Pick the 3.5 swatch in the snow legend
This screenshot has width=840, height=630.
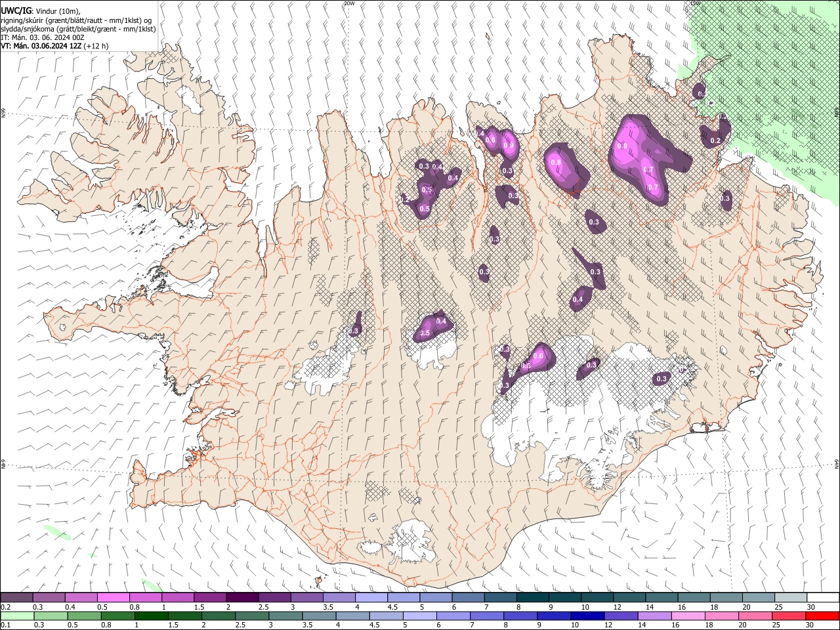point(339,597)
